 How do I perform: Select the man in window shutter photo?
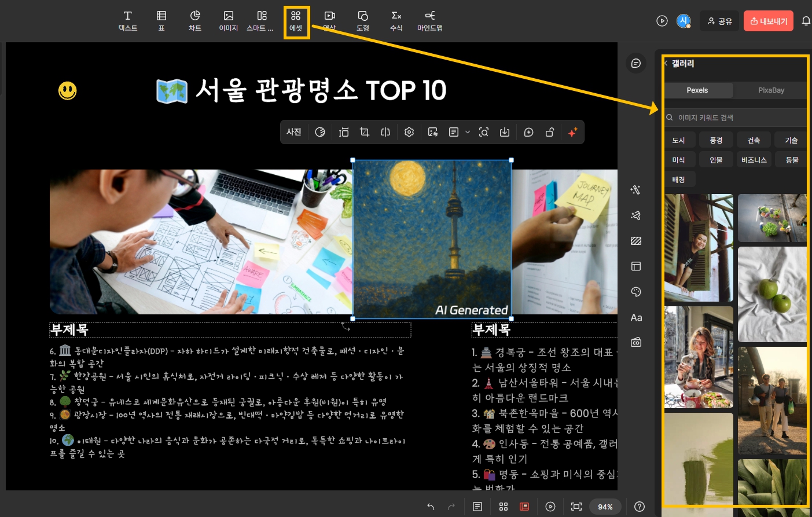[x=699, y=247]
